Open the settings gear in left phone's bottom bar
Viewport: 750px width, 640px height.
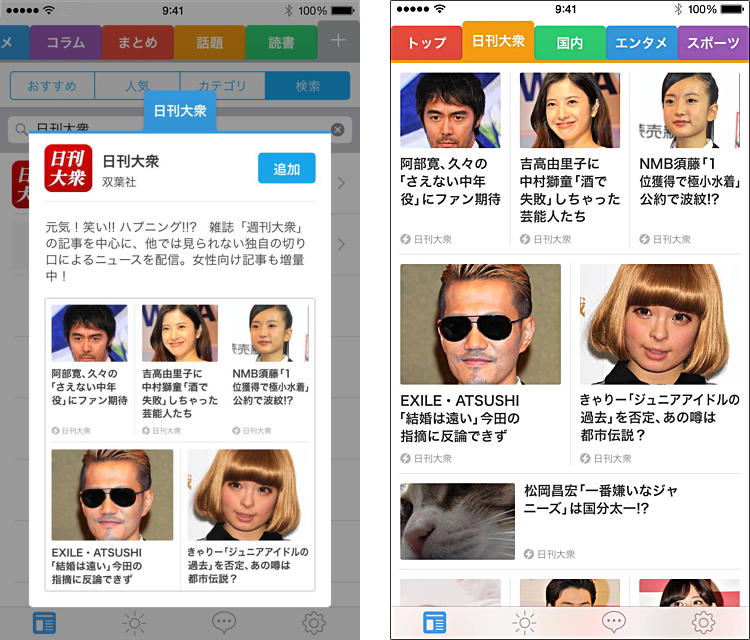coord(314,623)
